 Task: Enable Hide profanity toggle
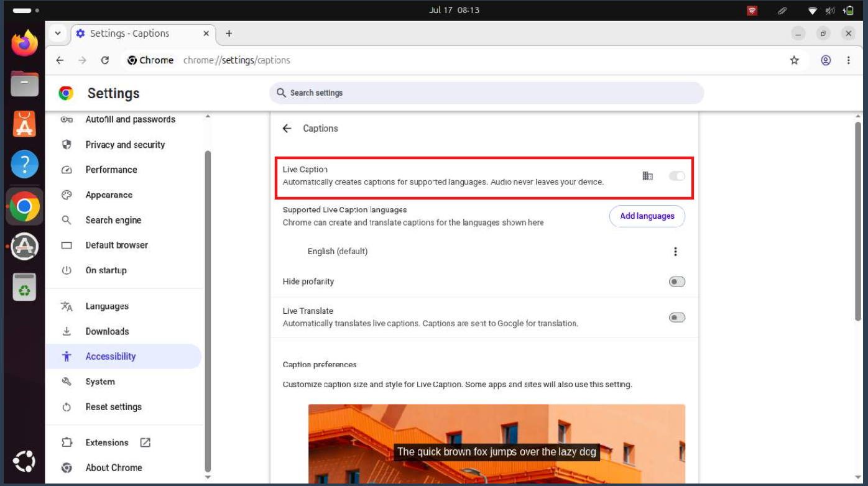tap(676, 282)
